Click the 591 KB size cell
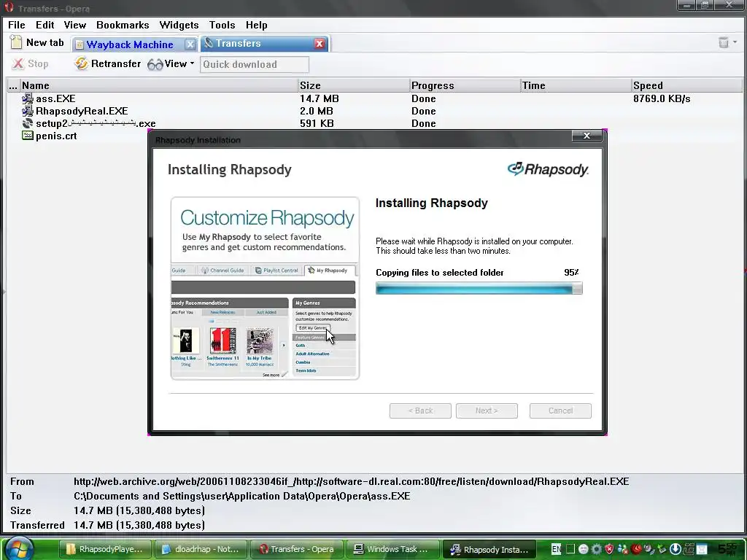 317,123
